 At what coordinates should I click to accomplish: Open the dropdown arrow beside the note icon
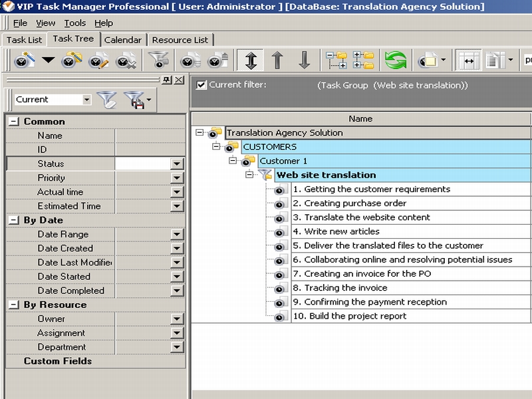[x=444, y=60]
